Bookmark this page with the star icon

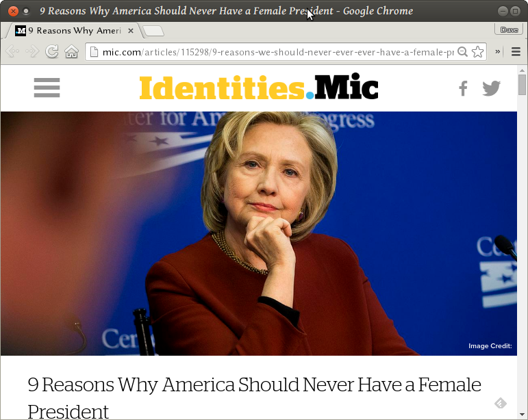(x=477, y=52)
